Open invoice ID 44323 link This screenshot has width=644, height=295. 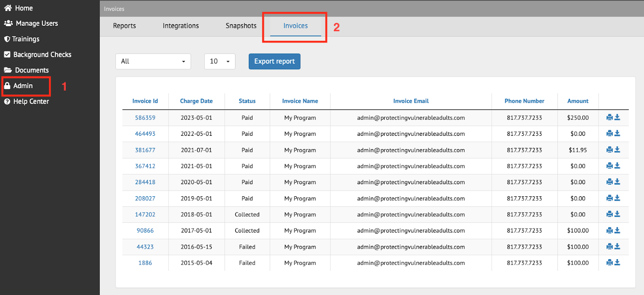pyautogui.click(x=145, y=247)
